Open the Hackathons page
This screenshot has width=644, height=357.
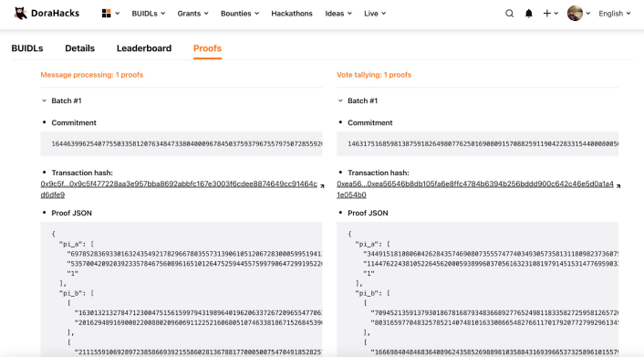(292, 14)
